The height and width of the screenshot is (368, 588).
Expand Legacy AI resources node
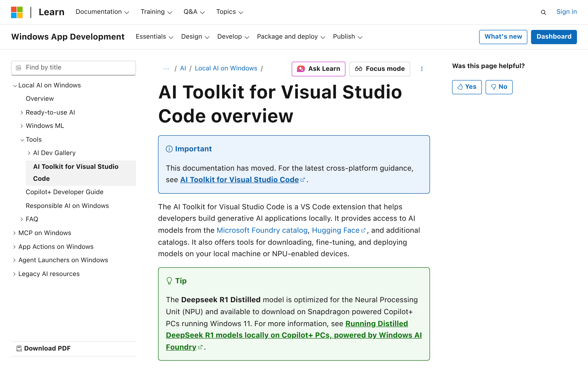pos(14,274)
